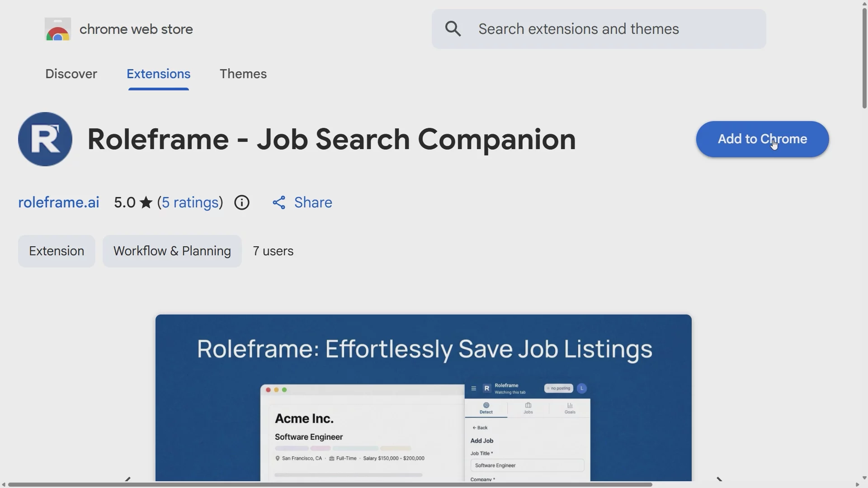This screenshot has height=488, width=868.
Task: Click the horizontal scrollbar right arrow
Action: click(x=857, y=485)
